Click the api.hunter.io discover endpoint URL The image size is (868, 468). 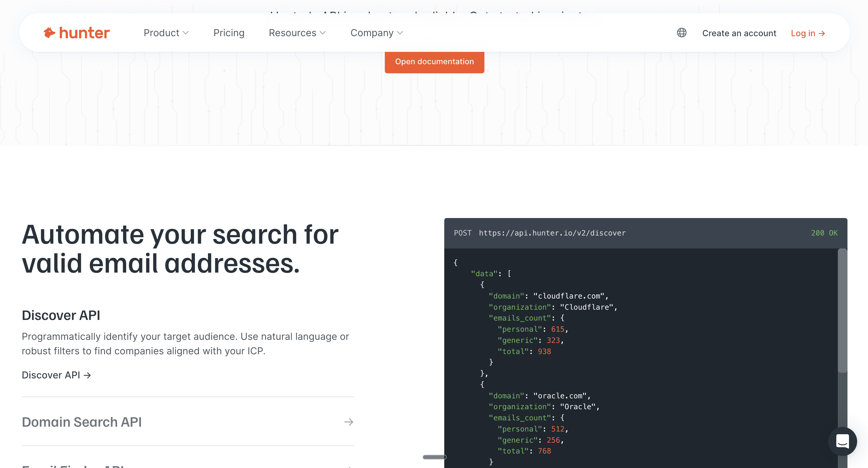(552, 233)
